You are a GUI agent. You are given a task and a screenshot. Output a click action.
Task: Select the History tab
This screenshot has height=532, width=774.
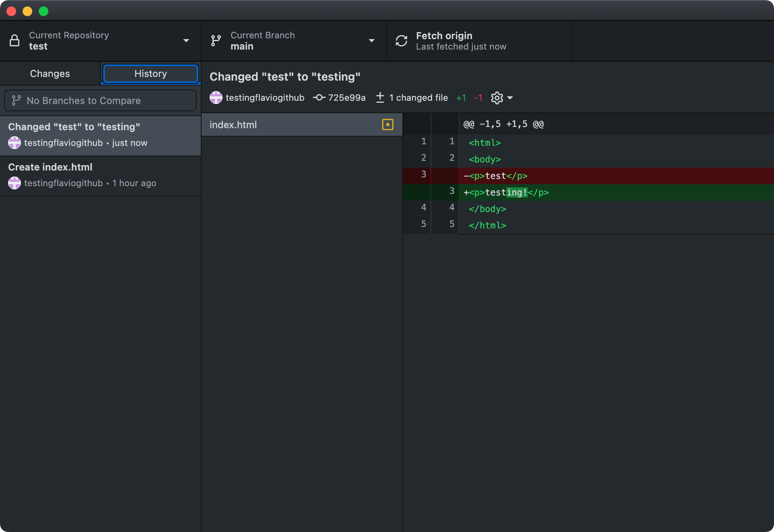[150, 73]
